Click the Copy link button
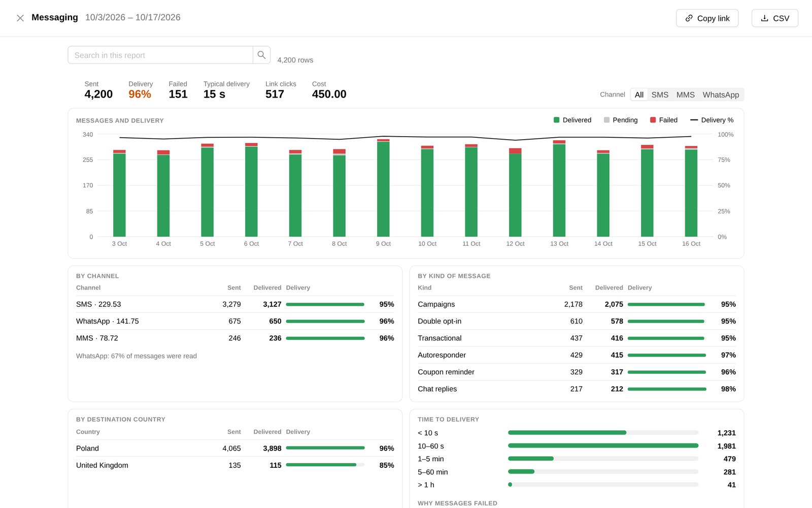This screenshot has height=508, width=812. (707, 18)
